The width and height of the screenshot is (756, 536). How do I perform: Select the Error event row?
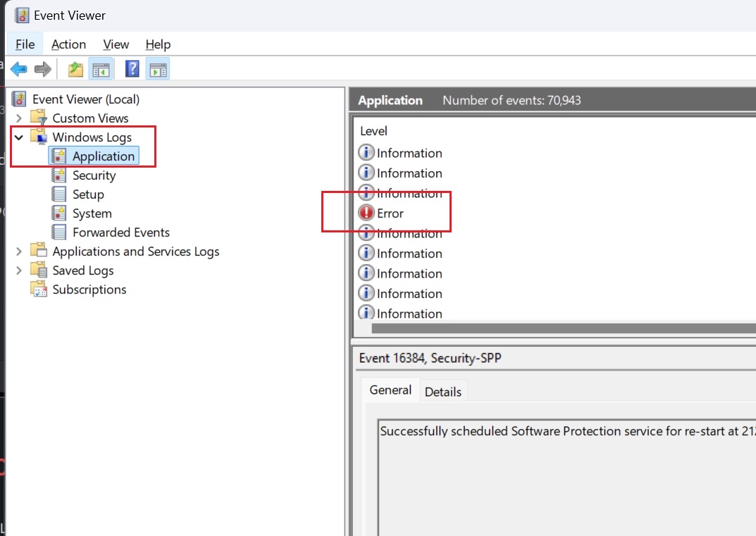pyautogui.click(x=556, y=213)
